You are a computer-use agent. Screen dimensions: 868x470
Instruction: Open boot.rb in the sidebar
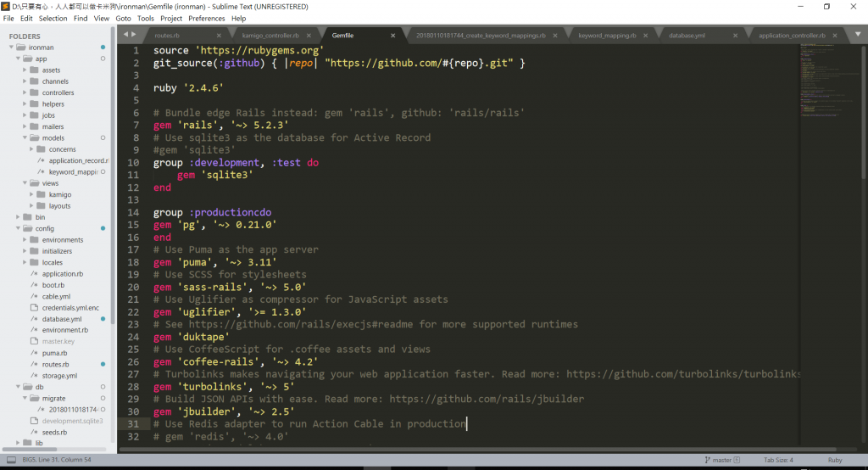point(53,285)
